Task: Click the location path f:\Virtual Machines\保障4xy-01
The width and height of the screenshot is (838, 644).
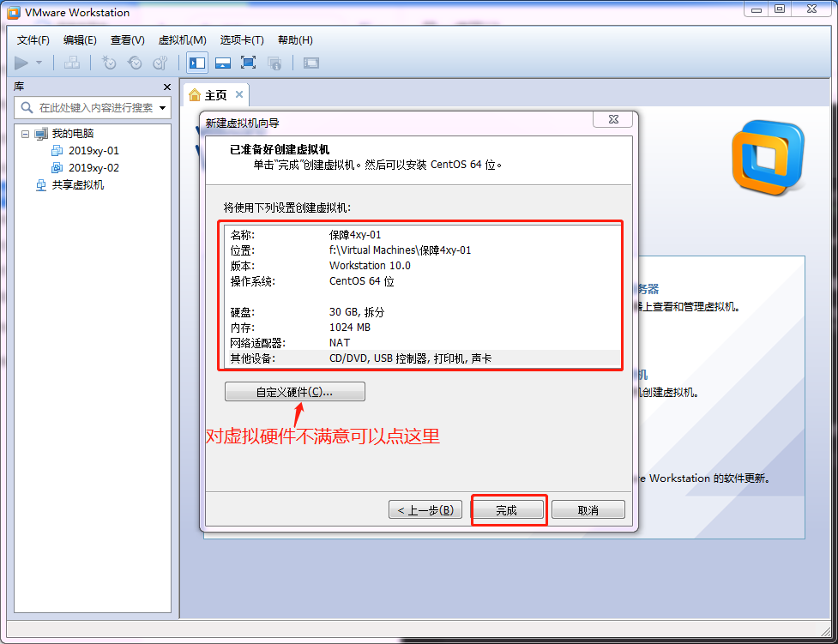Action: click(x=400, y=250)
